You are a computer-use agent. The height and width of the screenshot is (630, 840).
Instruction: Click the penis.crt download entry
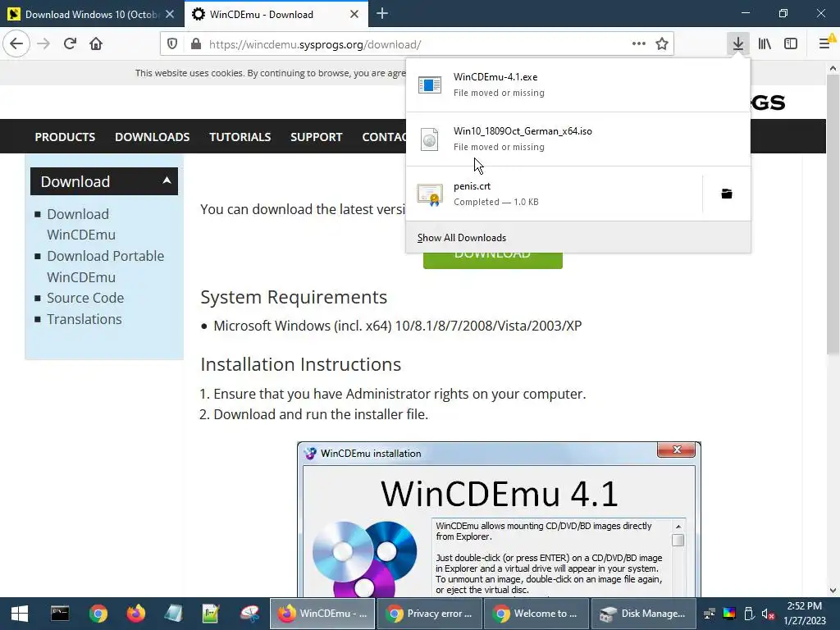[554, 194]
